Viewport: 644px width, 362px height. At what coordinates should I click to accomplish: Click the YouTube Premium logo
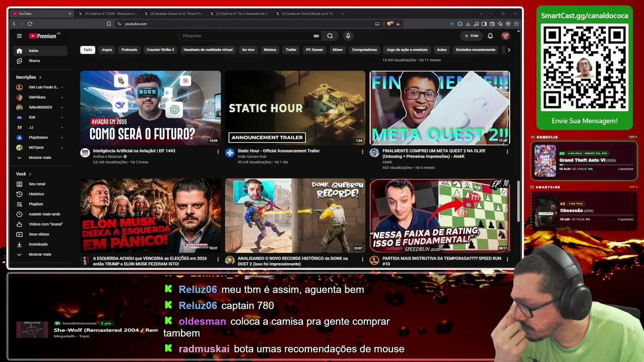44,36
